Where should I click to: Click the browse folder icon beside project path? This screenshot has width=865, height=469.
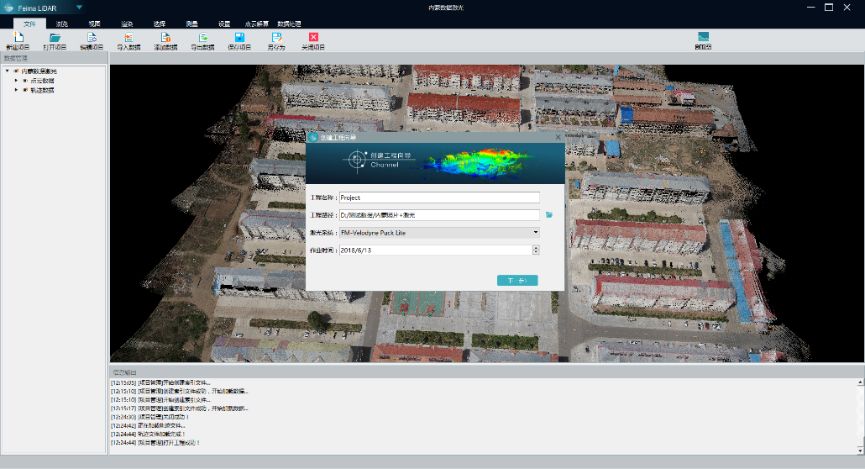(549, 215)
